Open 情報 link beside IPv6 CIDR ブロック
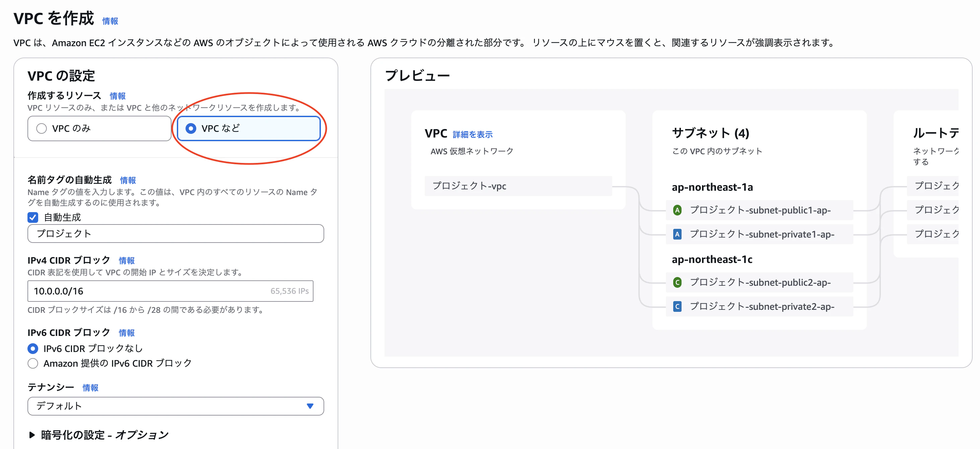980x449 pixels. [x=127, y=333]
